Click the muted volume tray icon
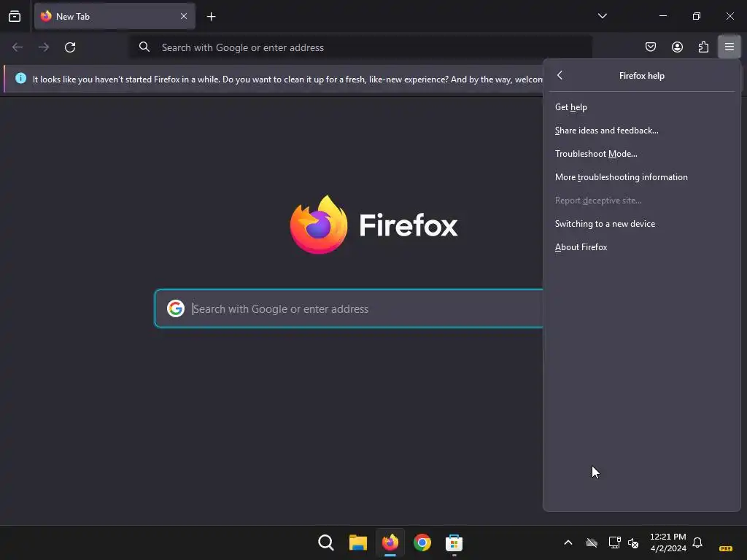 633,542
